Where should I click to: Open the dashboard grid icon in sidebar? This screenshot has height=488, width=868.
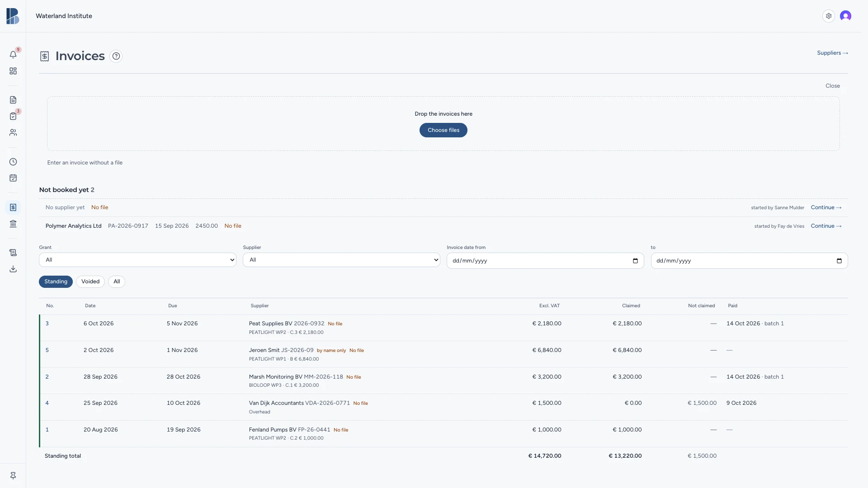click(13, 71)
